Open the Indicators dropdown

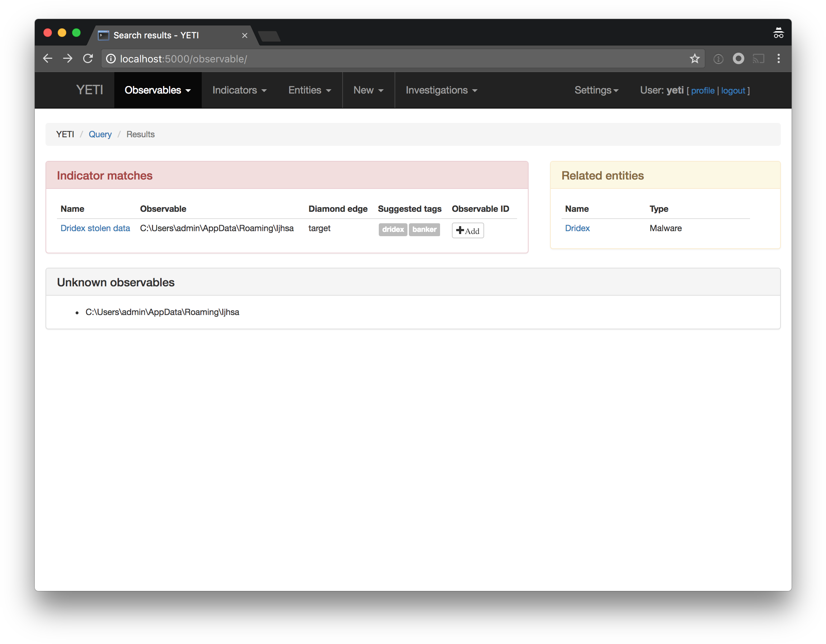click(x=239, y=90)
